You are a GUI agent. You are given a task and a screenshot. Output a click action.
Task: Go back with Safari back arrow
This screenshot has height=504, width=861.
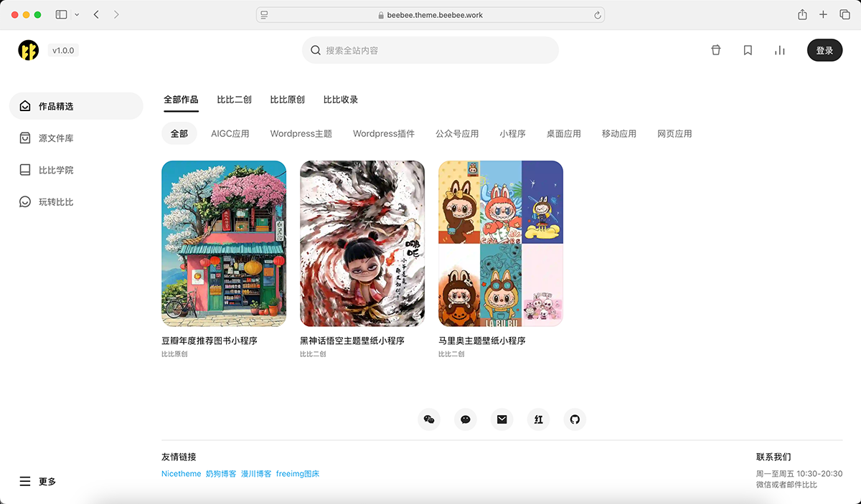(96, 14)
